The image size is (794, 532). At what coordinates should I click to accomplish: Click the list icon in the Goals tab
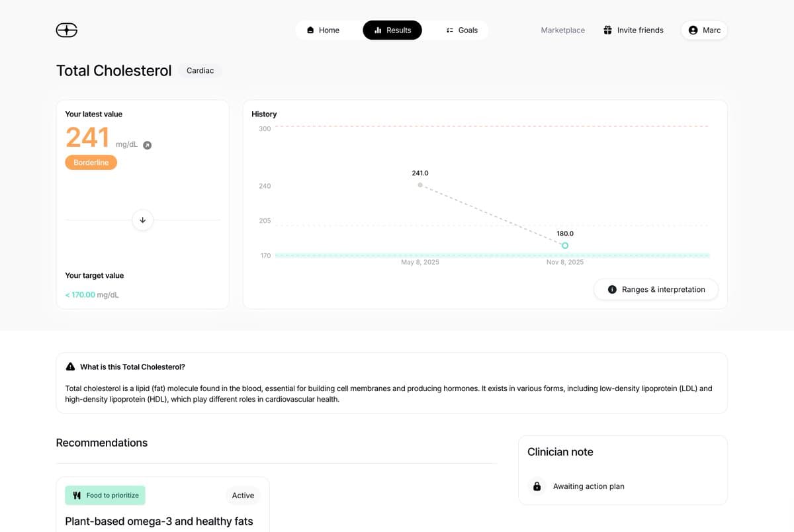450,30
